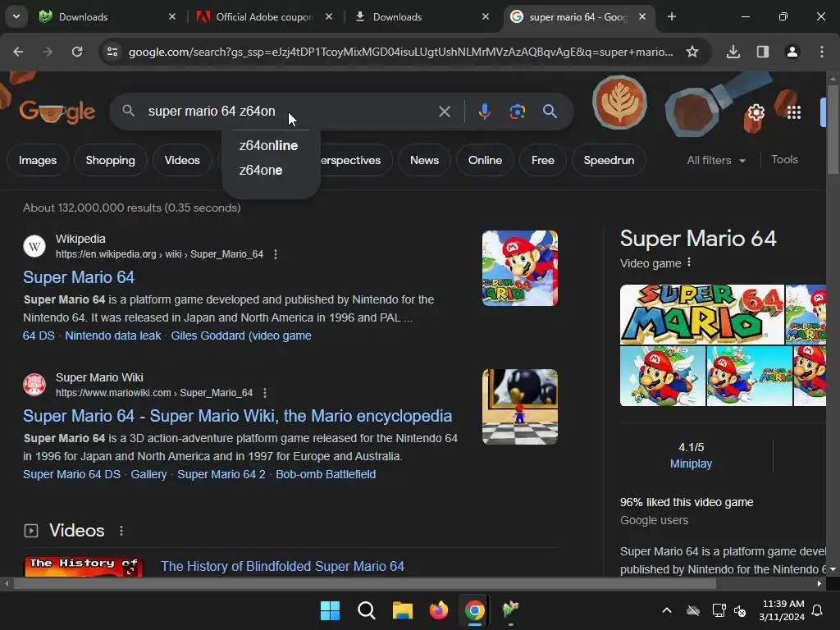The image size is (840, 630).
Task: Apply the Free filter chip
Action: (543, 160)
